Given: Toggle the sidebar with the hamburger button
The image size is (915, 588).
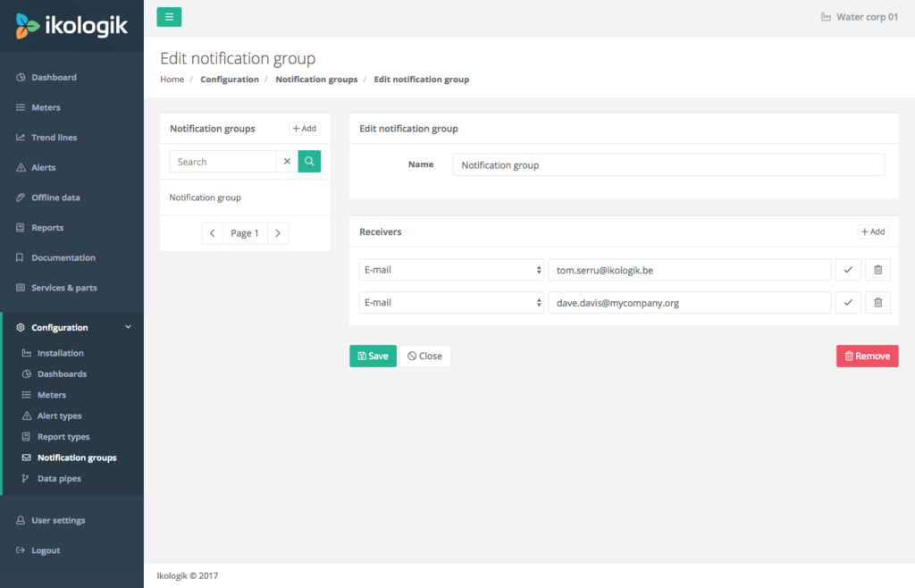Looking at the screenshot, I should 169,17.
